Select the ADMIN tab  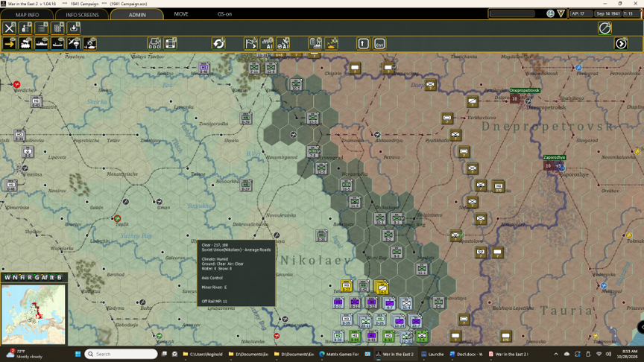(137, 14)
